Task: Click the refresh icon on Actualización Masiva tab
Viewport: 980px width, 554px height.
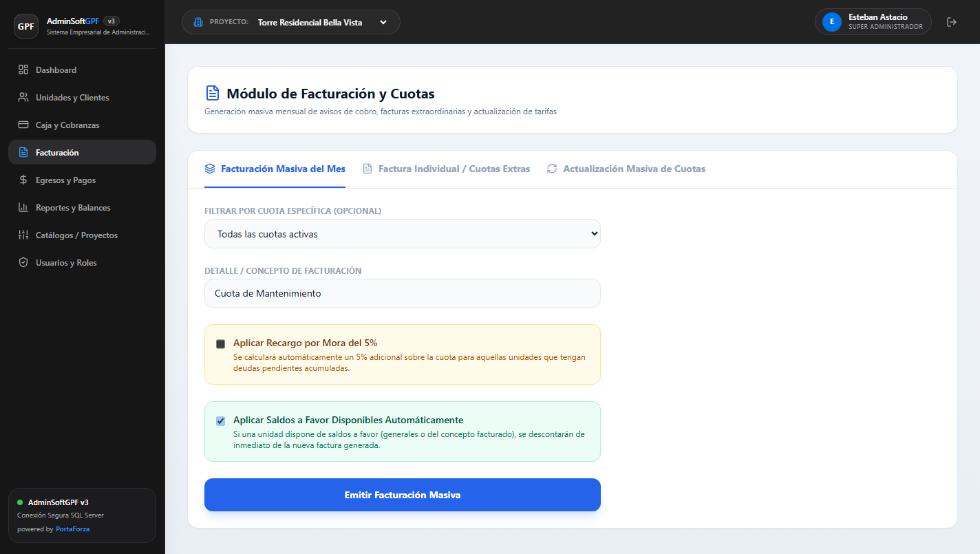Action: 552,169
